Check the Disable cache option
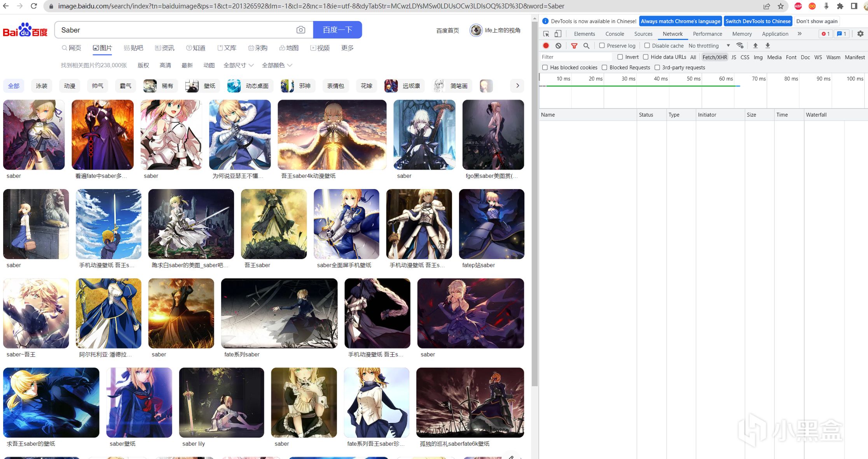The height and width of the screenshot is (459, 868). 647,46
